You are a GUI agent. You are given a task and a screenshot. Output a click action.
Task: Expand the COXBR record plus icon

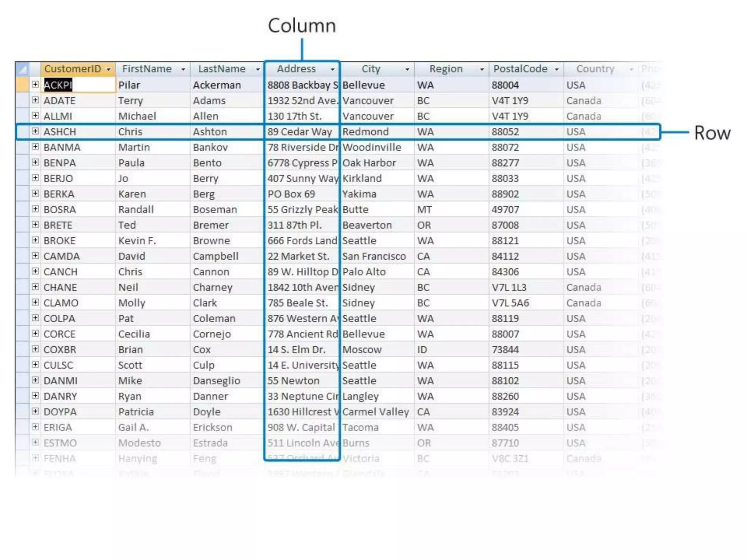pyautogui.click(x=35, y=349)
